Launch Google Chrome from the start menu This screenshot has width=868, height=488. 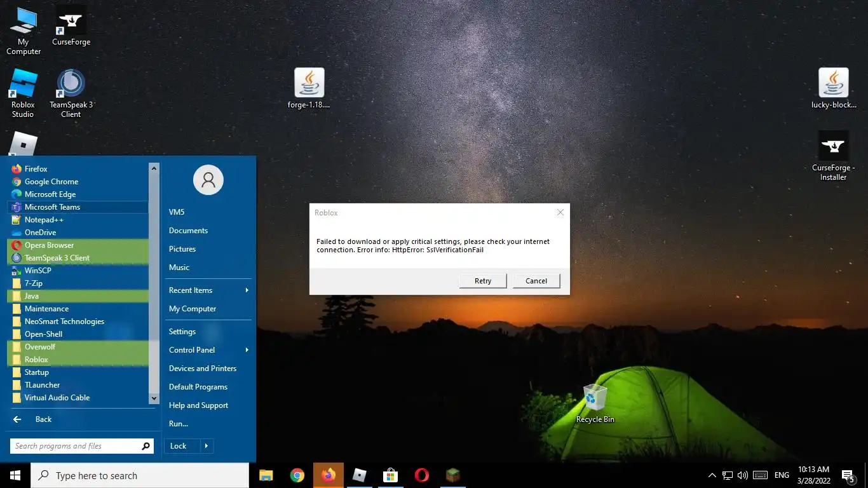point(78,182)
